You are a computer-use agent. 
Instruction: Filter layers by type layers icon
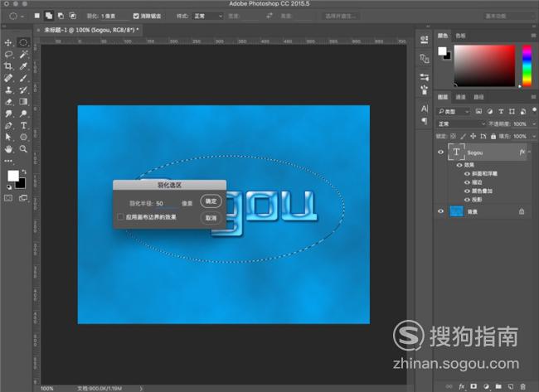click(501, 111)
